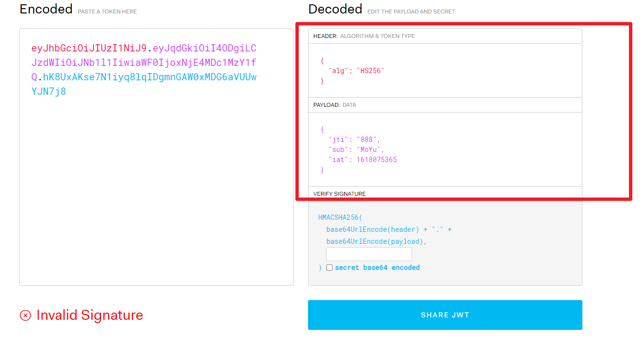Click the purple payload segment starting eyJqdGkiOiI4ODgiLC
644x340 pixels.
[144, 63]
